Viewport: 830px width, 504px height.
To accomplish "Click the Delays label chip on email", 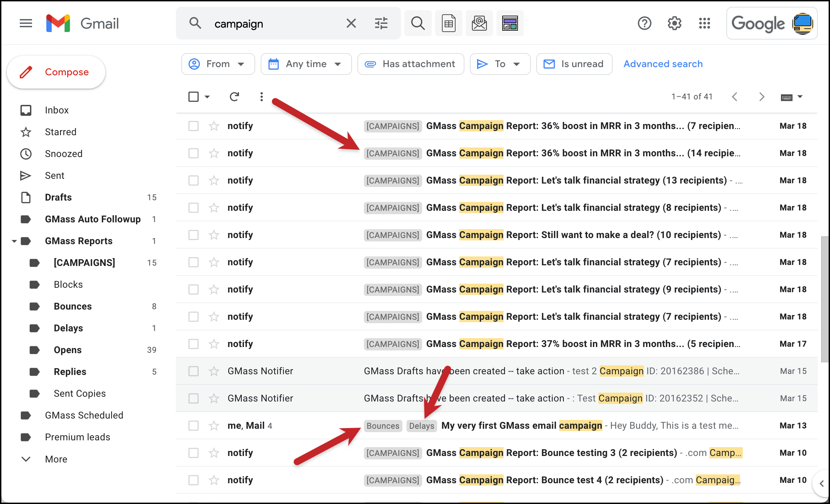I will pyautogui.click(x=421, y=426).
